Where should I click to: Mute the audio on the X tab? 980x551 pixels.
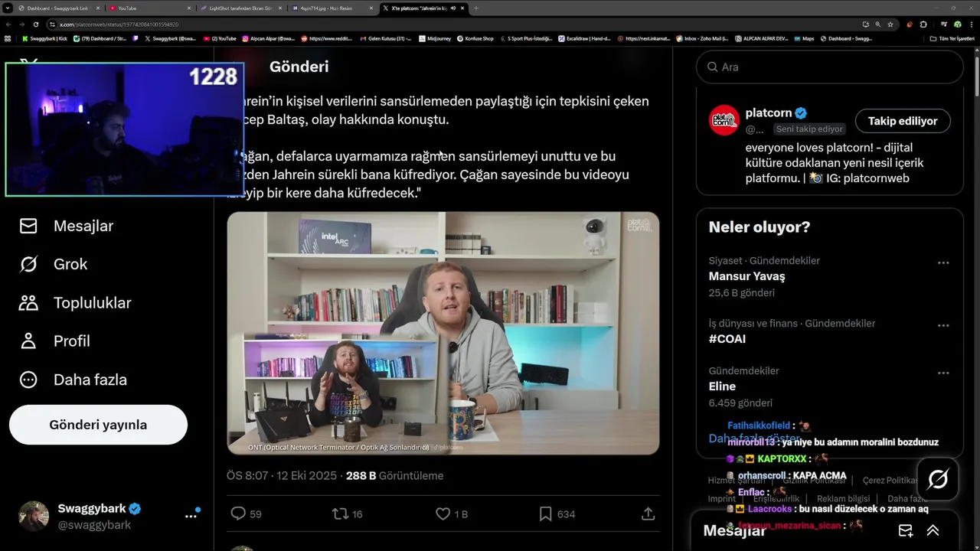coord(453,8)
